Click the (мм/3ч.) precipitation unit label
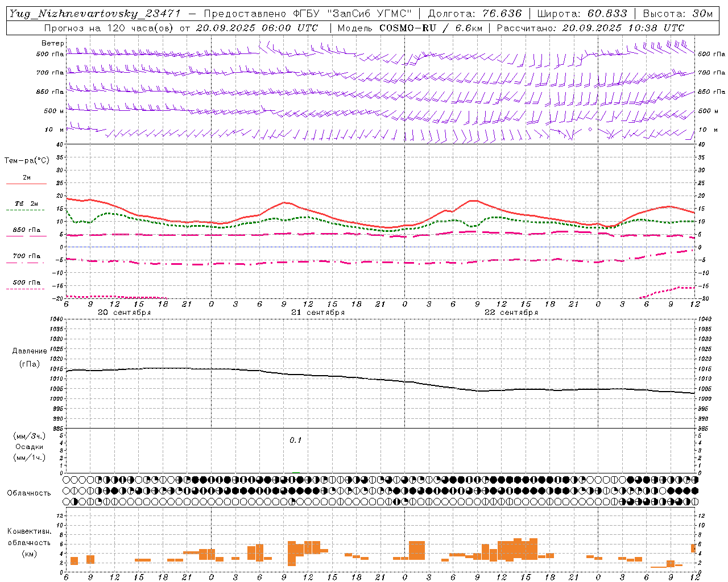Viewport: 728px width, 582px height. pyautogui.click(x=30, y=436)
